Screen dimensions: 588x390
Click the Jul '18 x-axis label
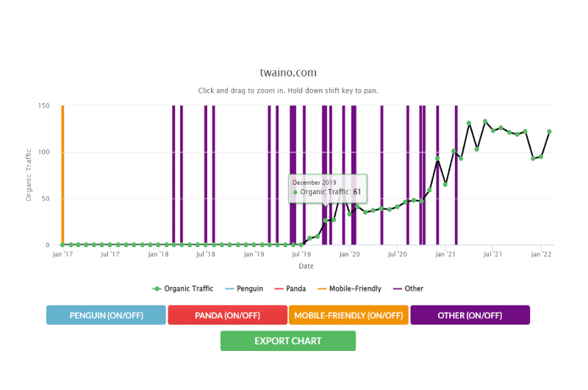(206, 255)
